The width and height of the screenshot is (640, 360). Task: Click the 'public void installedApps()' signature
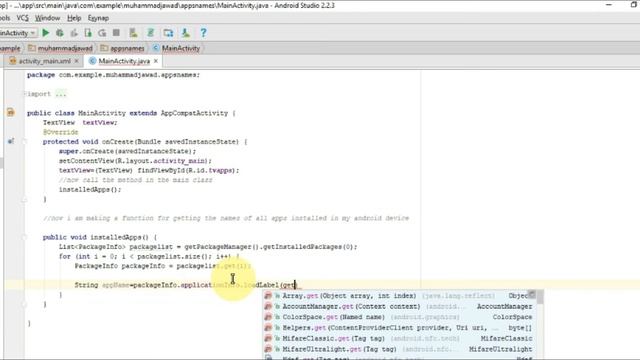click(100, 237)
